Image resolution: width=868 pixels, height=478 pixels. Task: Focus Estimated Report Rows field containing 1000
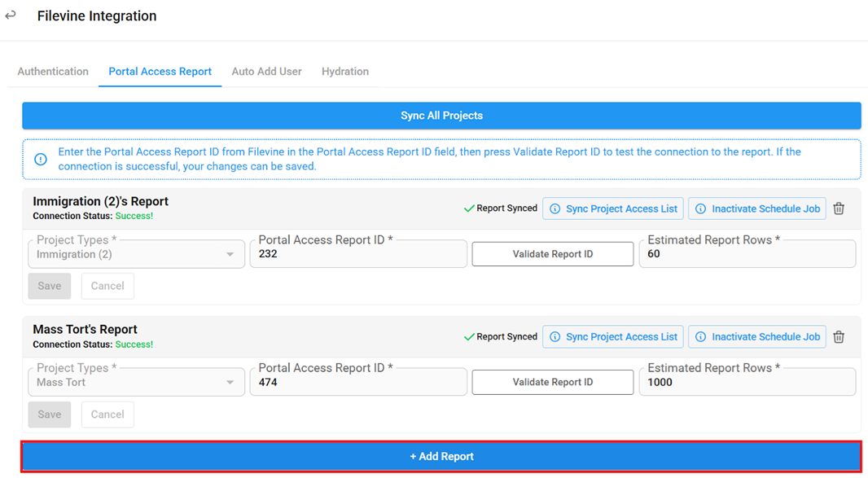pos(747,382)
